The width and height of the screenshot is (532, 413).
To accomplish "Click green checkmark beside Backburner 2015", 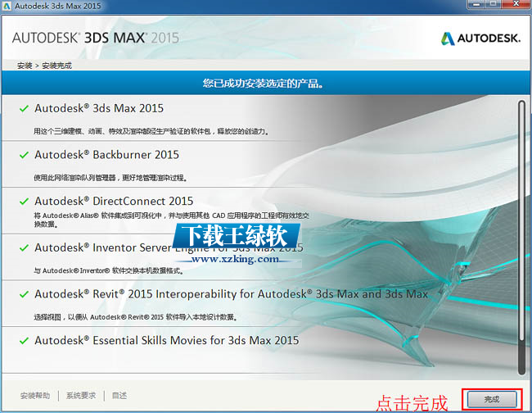I will coord(24,155).
